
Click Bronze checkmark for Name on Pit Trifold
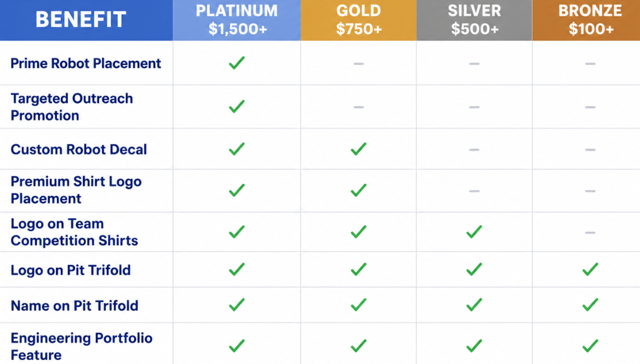[x=590, y=305]
